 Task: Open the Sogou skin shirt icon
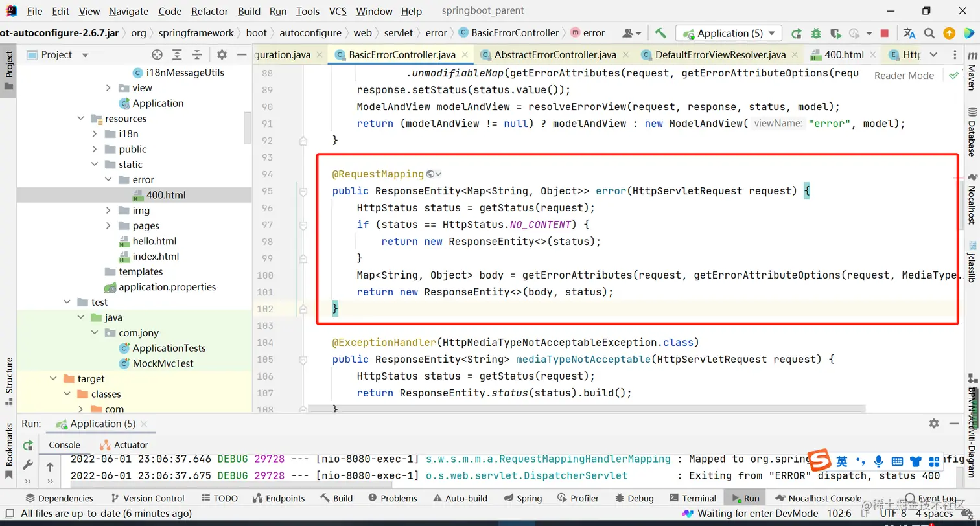[x=915, y=461]
